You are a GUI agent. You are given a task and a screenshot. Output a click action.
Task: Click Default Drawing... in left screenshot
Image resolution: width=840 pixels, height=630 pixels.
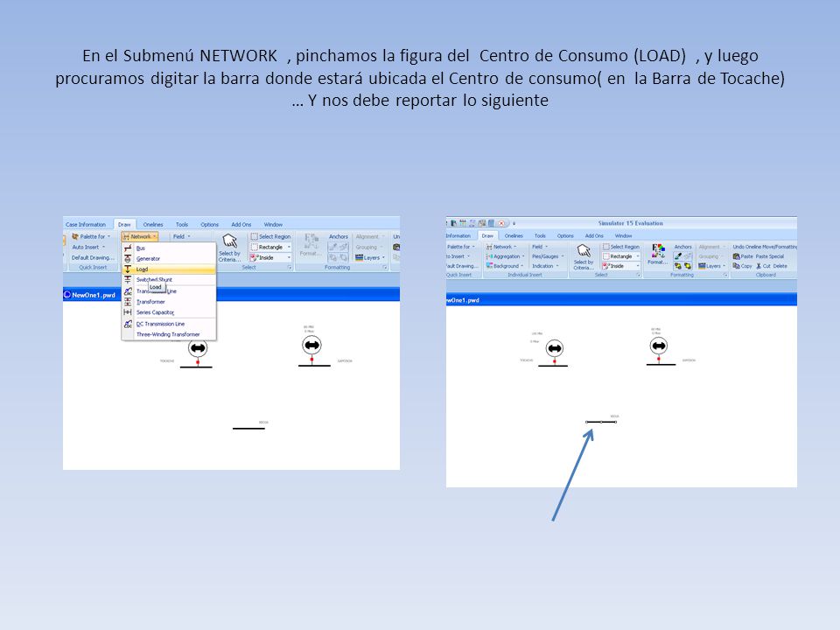click(93, 257)
